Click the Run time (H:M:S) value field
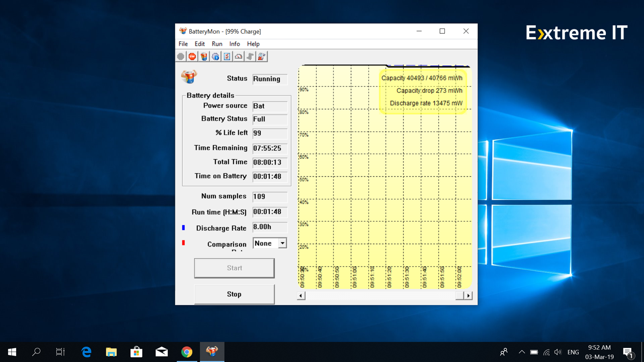 click(x=270, y=212)
